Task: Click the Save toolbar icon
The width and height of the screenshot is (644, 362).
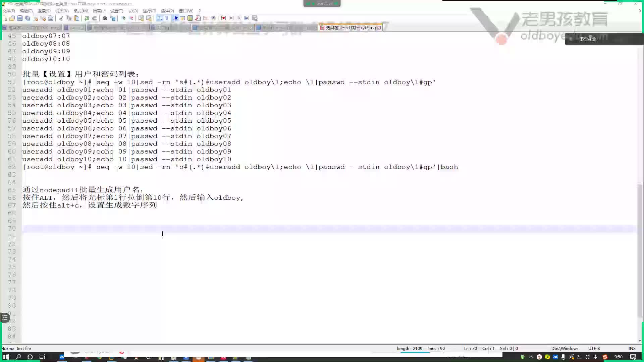Action: (x=20, y=18)
